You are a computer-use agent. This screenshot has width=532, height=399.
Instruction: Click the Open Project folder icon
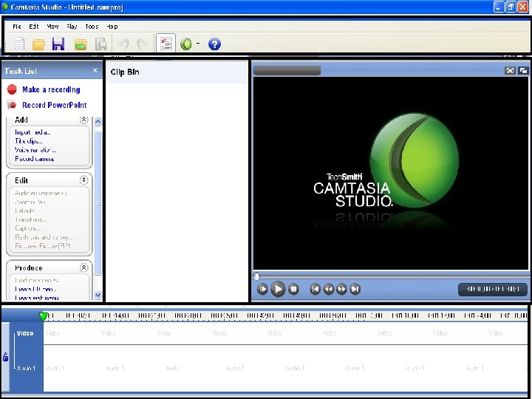point(38,44)
